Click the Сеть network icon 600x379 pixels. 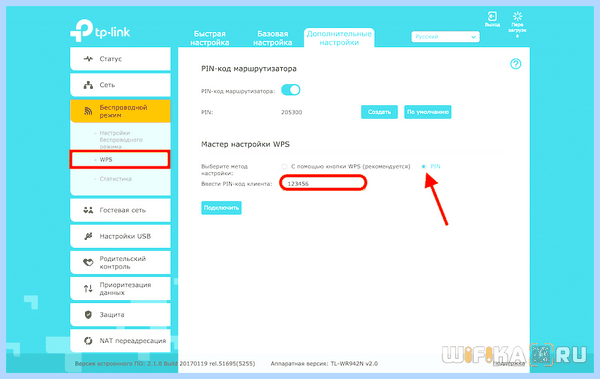88,85
